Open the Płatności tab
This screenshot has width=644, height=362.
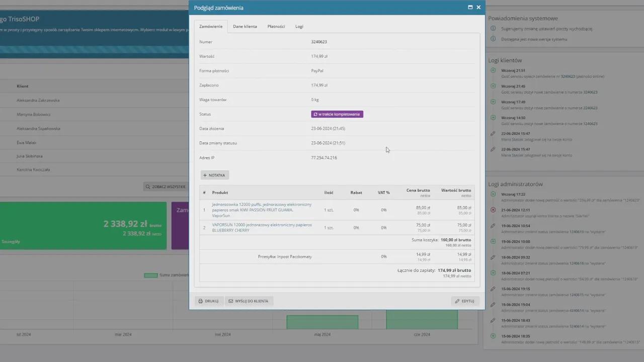pyautogui.click(x=276, y=27)
